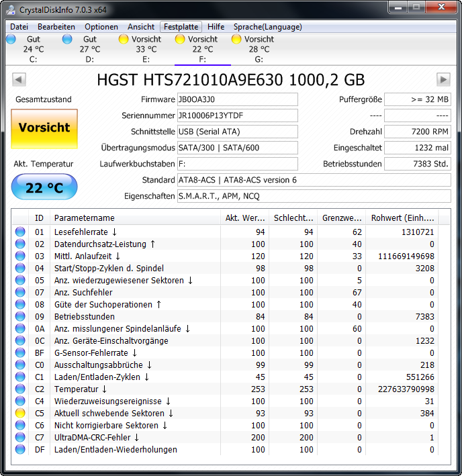Image resolution: width=462 pixels, height=476 pixels.
Task: Open the Hilfe menu
Action: click(216, 27)
